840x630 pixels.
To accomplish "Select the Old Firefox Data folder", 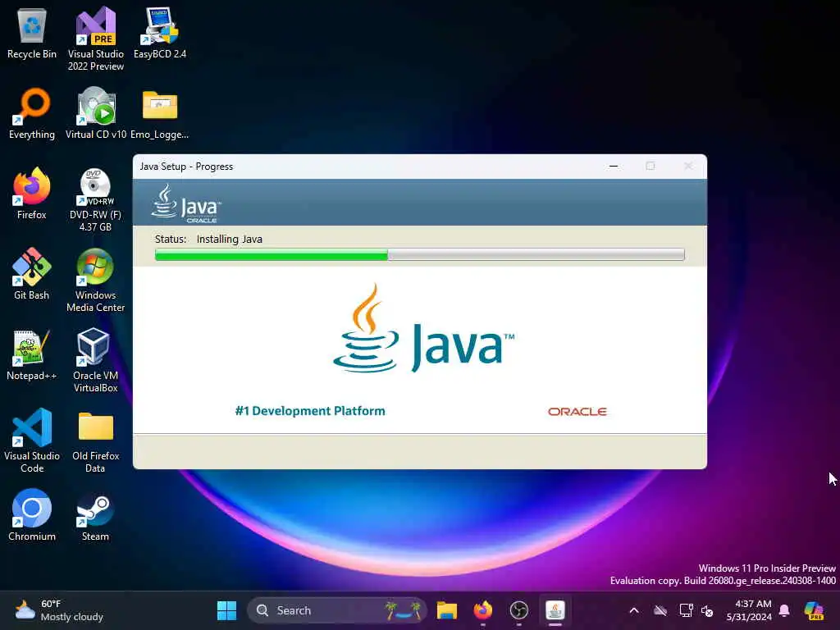I will tap(95, 441).
